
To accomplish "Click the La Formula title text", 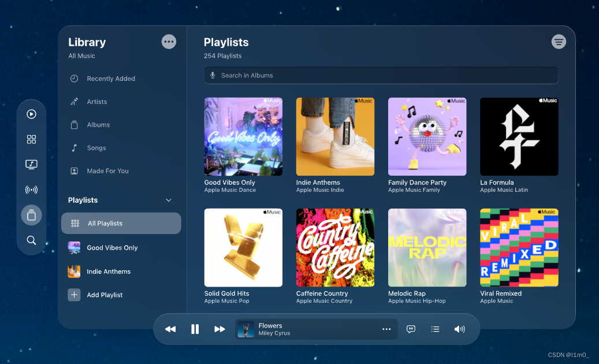I will click(497, 183).
